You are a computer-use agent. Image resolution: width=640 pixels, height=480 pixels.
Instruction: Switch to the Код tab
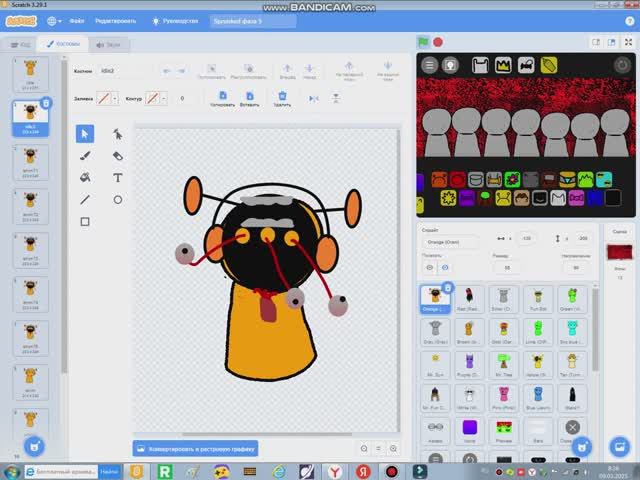[20, 44]
